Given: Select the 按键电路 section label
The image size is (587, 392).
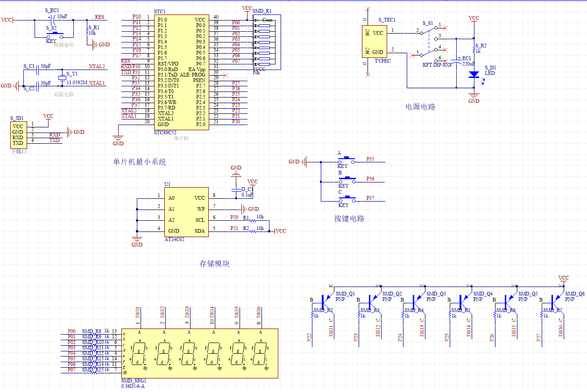Looking at the screenshot, I should pos(349,218).
